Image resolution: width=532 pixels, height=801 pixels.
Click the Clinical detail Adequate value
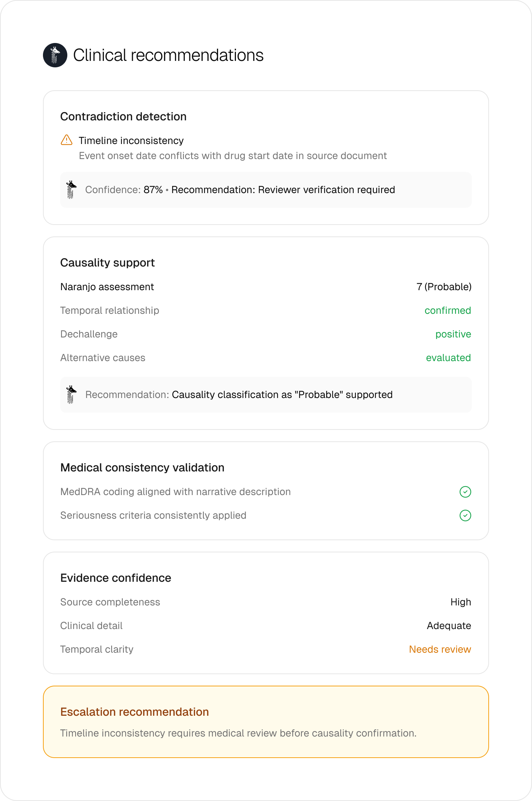pos(449,626)
